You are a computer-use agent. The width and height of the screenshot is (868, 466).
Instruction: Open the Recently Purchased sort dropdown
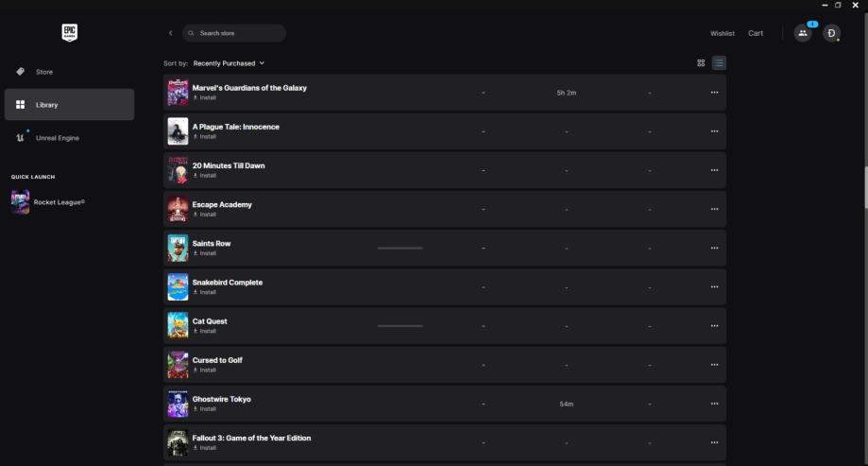(x=229, y=63)
